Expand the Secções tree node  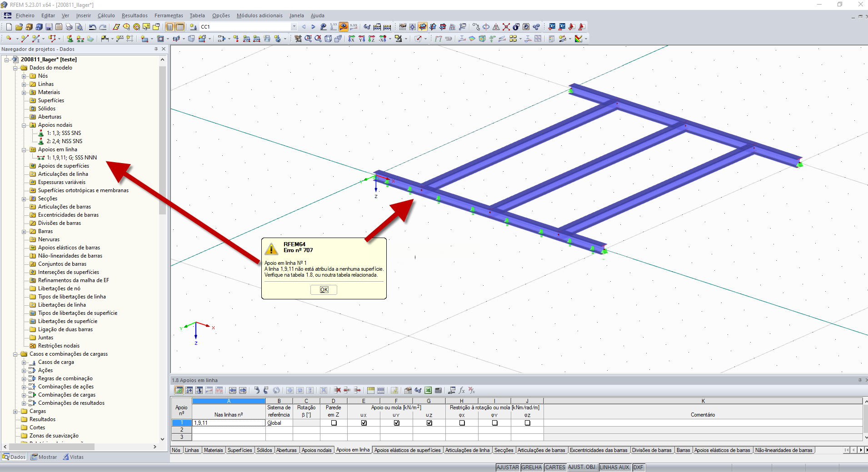coord(24,199)
